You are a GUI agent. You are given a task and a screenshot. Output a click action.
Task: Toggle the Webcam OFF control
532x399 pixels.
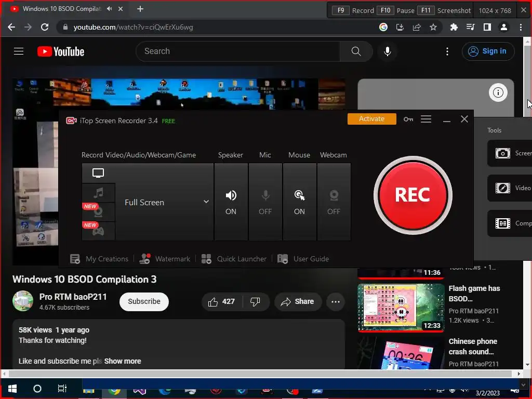click(334, 202)
